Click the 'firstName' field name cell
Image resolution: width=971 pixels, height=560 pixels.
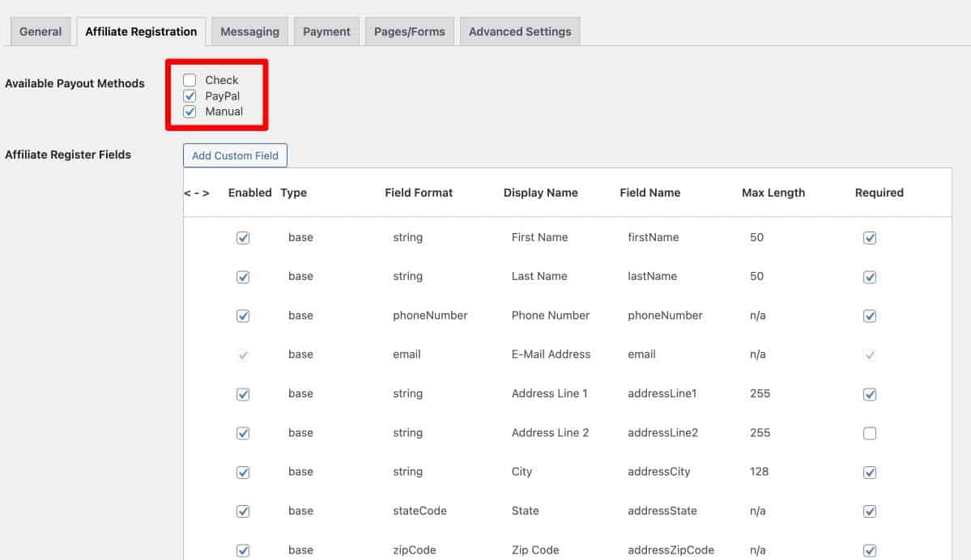654,237
